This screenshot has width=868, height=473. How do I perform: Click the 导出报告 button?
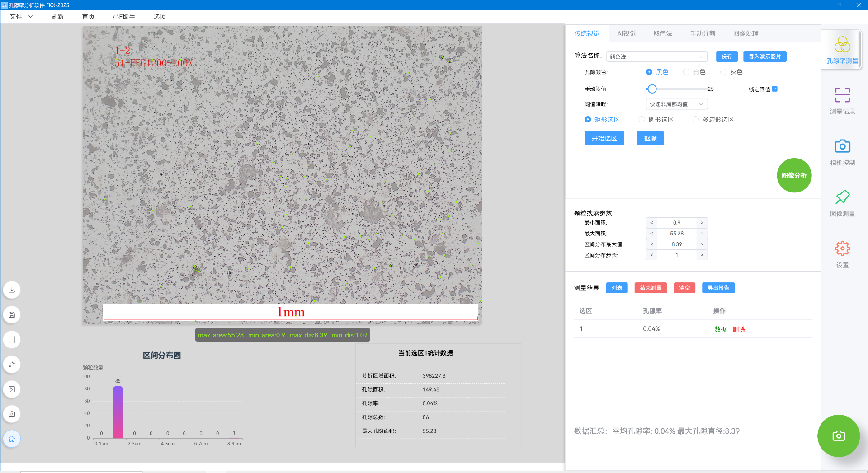coord(718,288)
